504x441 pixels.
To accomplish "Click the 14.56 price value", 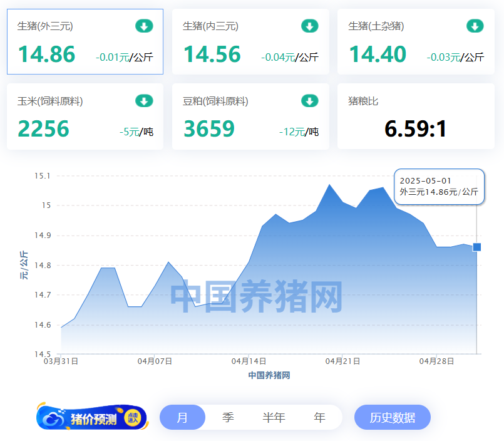I will coord(212,54).
